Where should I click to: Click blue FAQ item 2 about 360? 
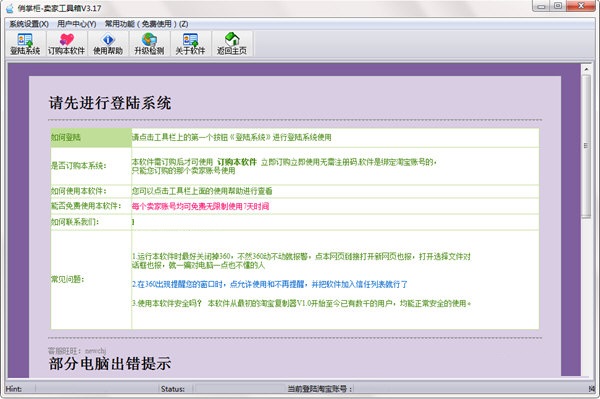click(x=270, y=284)
